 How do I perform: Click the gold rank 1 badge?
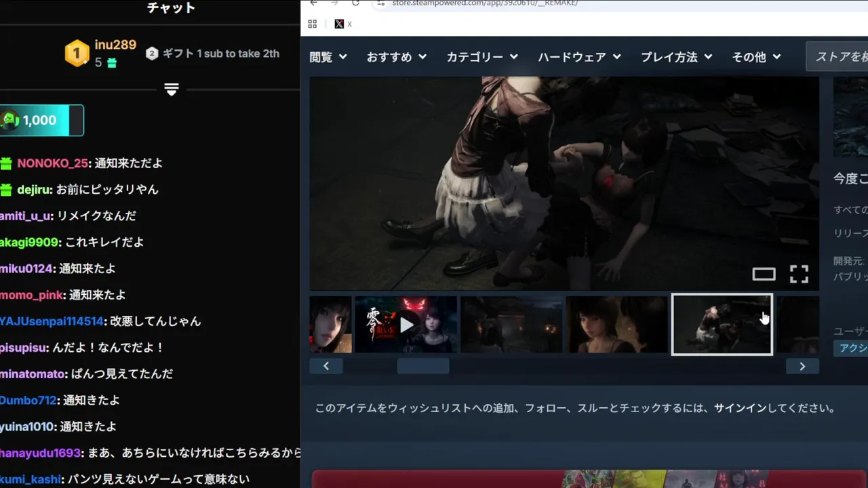(77, 54)
